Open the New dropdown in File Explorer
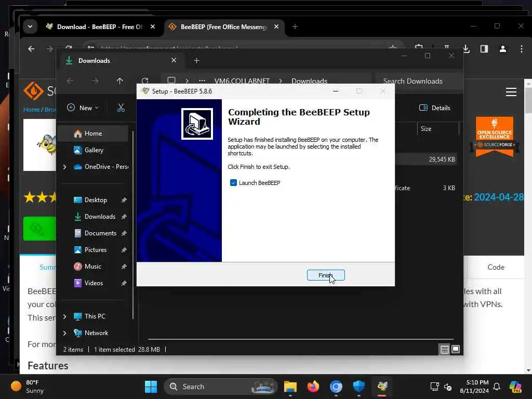 [83, 108]
